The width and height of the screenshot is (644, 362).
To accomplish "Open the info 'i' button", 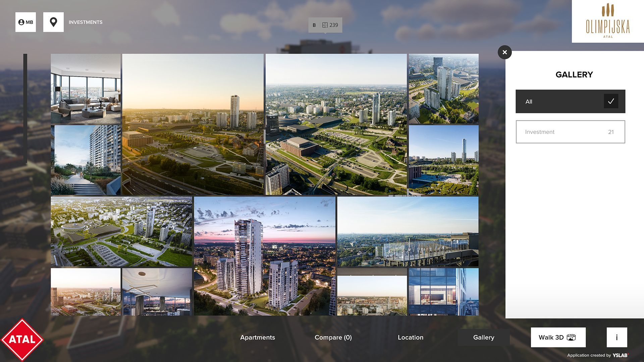I will tap(617, 337).
